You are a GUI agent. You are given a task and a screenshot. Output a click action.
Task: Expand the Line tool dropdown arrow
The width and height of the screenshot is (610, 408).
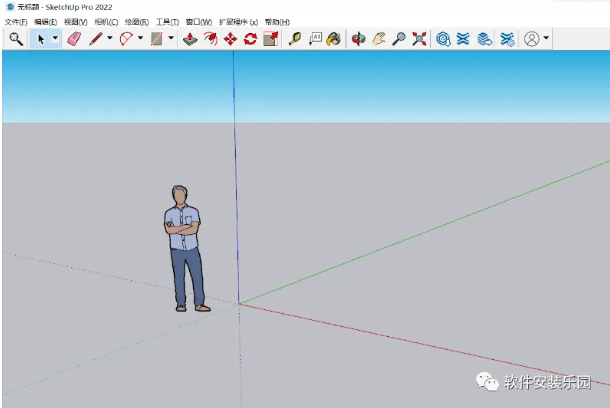(x=109, y=39)
